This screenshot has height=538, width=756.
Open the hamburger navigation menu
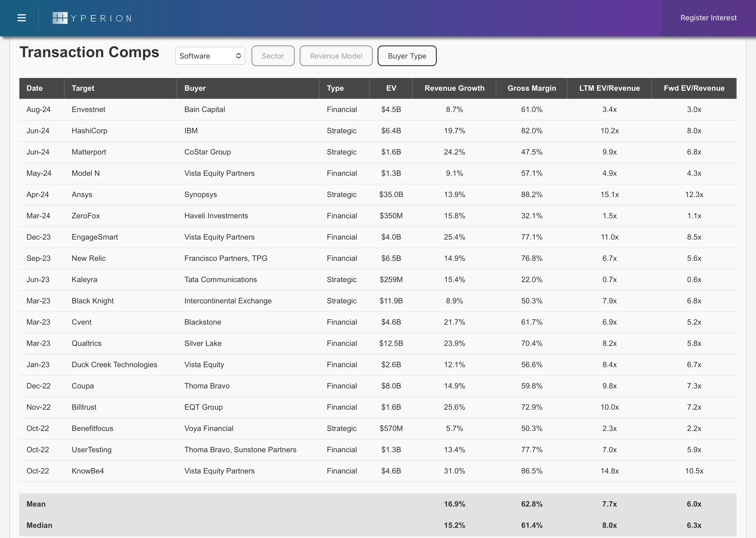[21, 18]
